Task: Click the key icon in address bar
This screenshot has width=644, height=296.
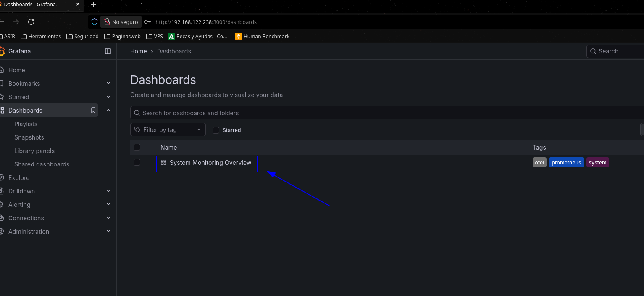Action: 147,22
